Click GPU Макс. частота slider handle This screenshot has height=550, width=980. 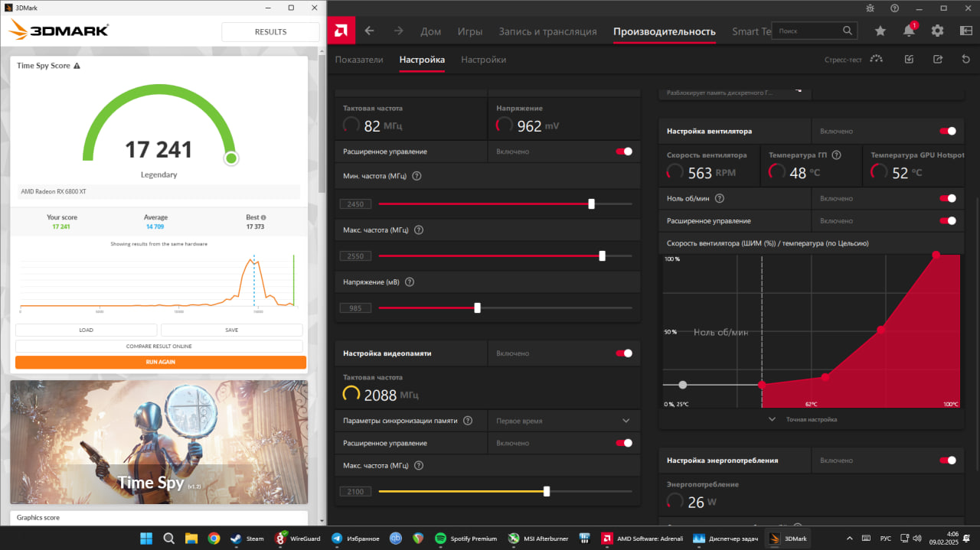pyautogui.click(x=603, y=256)
